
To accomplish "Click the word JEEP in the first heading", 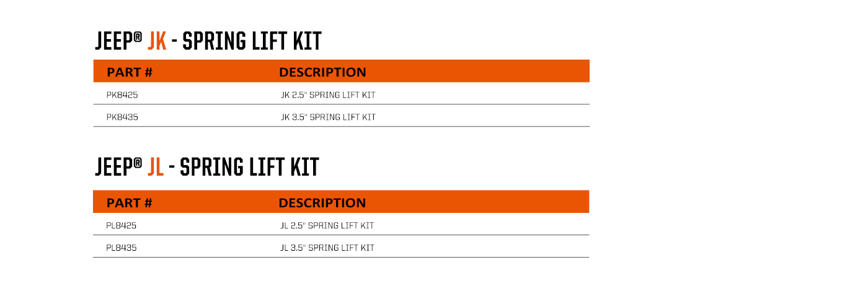I will pos(115,41).
